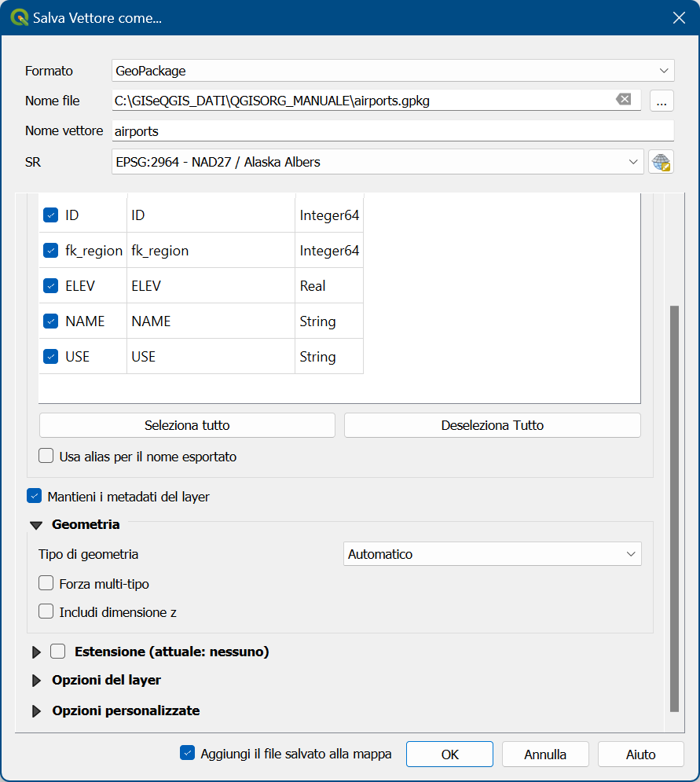The width and height of the screenshot is (700, 782).
Task: Select the USE exported name cell
Action: (211, 357)
